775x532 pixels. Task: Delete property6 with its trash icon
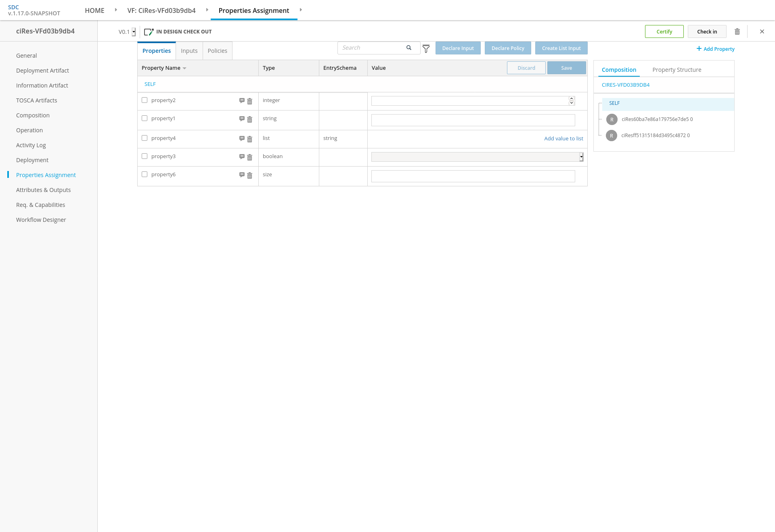tap(250, 175)
